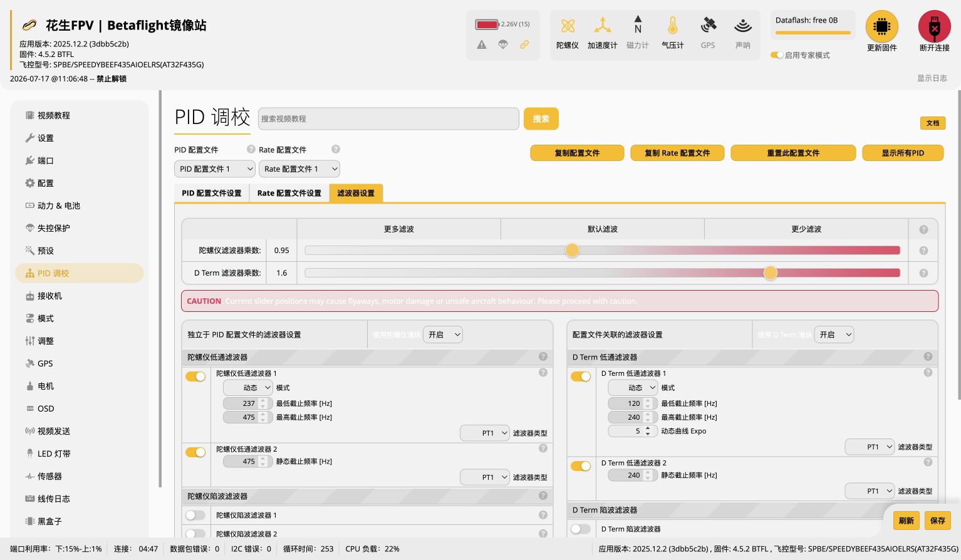Switch to Rate 配置文件设置 tab

pos(289,193)
